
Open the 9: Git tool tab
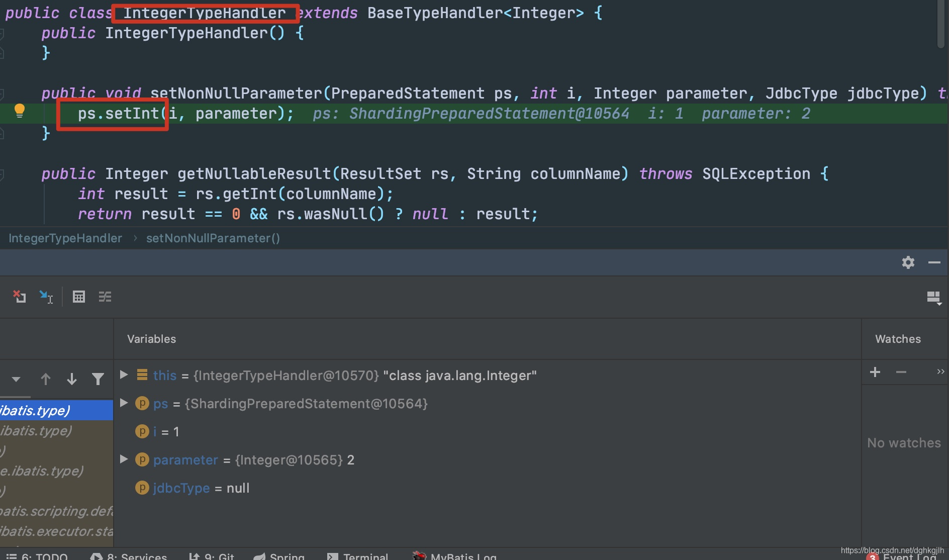pos(212,556)
